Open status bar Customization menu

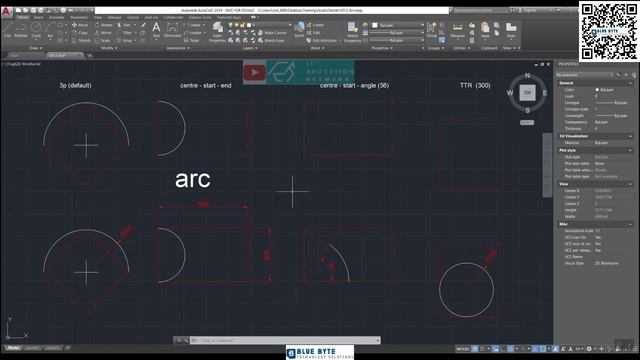(635, 349)
